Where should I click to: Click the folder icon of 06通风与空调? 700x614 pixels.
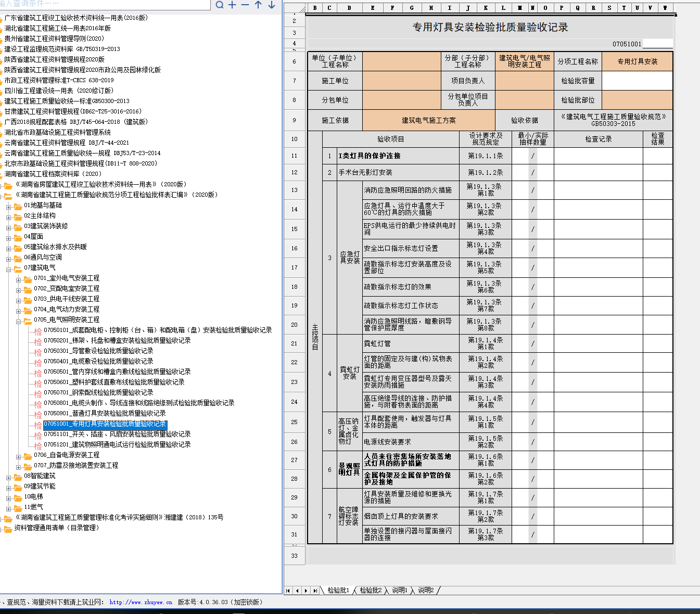(x=18, y=258)
